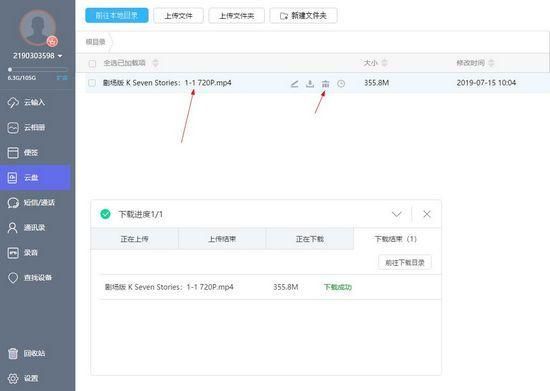Switch to the 上传结束 upload finished tab

pos(222,239)
